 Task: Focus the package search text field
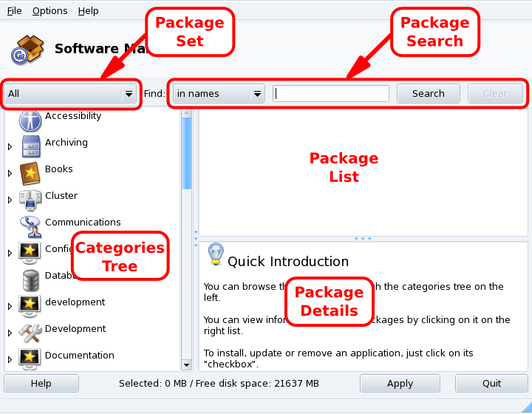pyautogui.click(x=331, y=94)
